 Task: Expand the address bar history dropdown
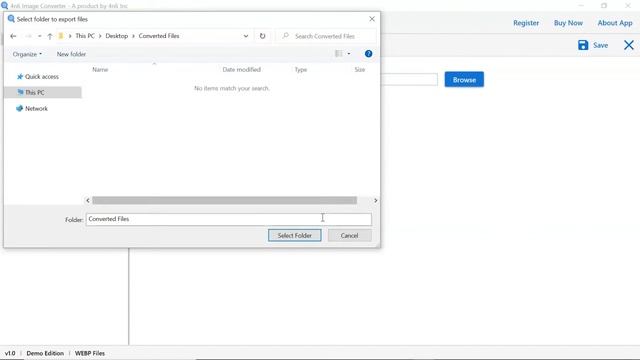tap(246, 36)
